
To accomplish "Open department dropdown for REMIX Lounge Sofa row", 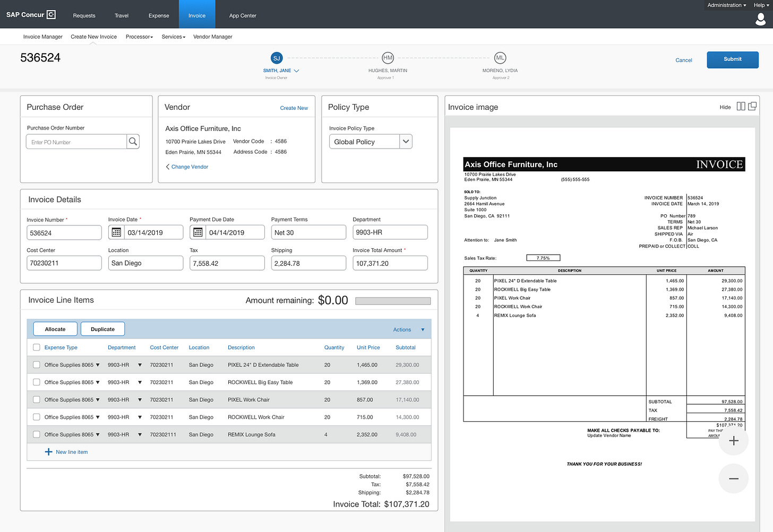I will click(140, 434).
